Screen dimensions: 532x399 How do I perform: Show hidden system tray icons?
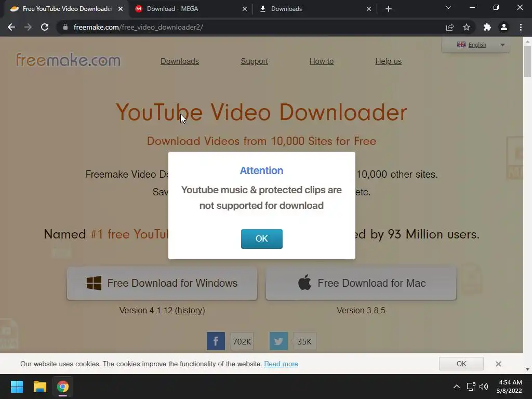(x=457, y=387)
